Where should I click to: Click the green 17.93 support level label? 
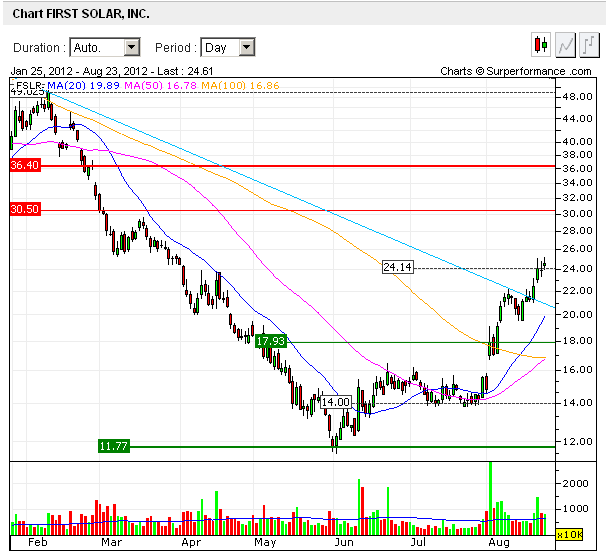(x=271, y=341)
